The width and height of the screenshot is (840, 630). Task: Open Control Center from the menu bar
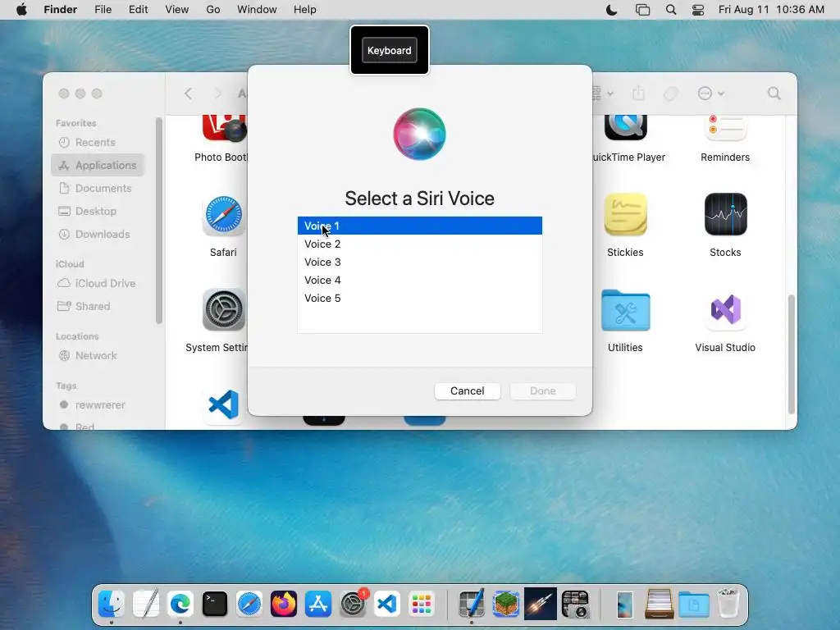point(698,10)
